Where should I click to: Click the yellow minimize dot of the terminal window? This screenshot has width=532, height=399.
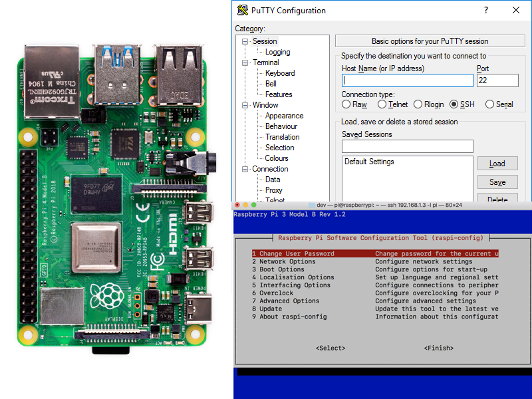tap(245, 205)
